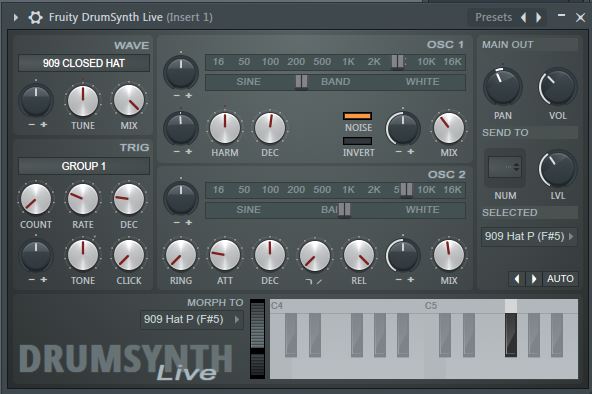Toggle the AUTO selection button

[x=560, y=279]
